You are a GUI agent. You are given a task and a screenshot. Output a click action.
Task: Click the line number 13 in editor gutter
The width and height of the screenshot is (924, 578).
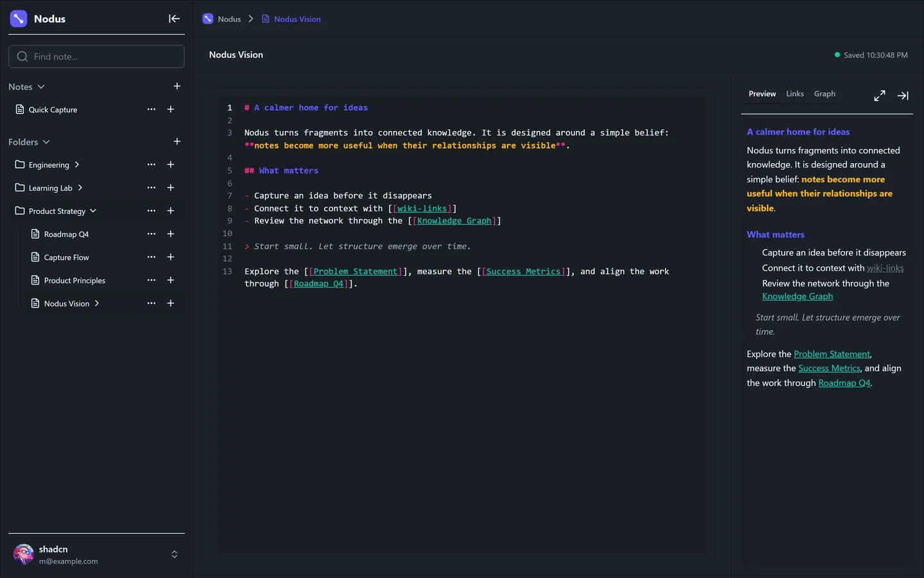pos(227,272)
